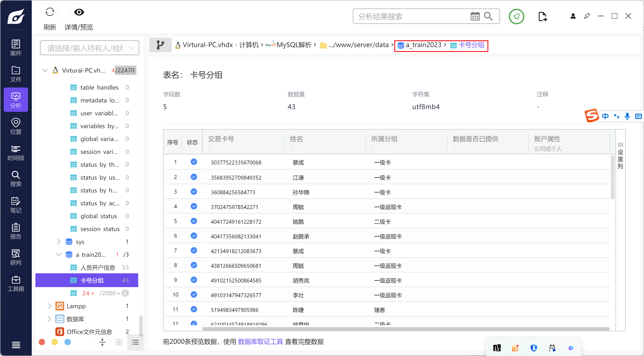
Task: Click a_train2023 in the breadcrumb path
Action: click(423, 45)
